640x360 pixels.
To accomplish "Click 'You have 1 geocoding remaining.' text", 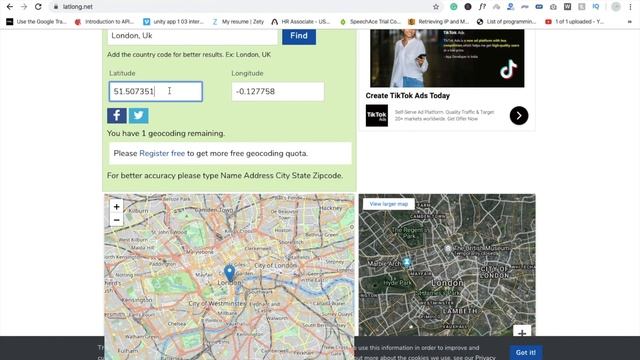I will click(166, 133).
